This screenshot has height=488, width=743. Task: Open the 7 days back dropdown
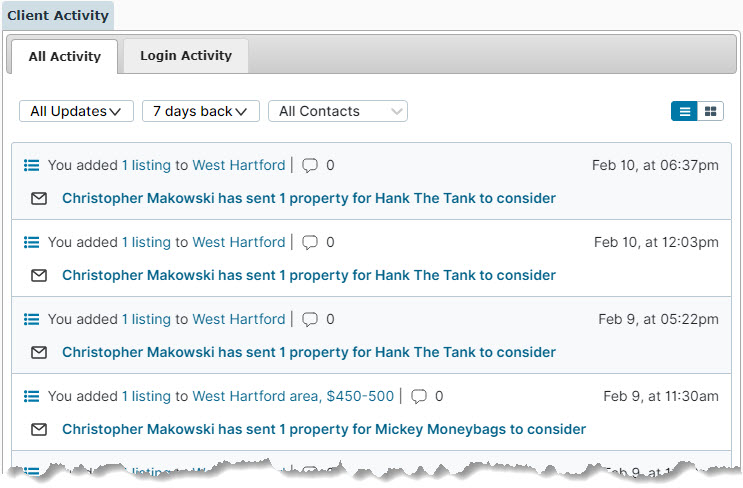[201, 111]
